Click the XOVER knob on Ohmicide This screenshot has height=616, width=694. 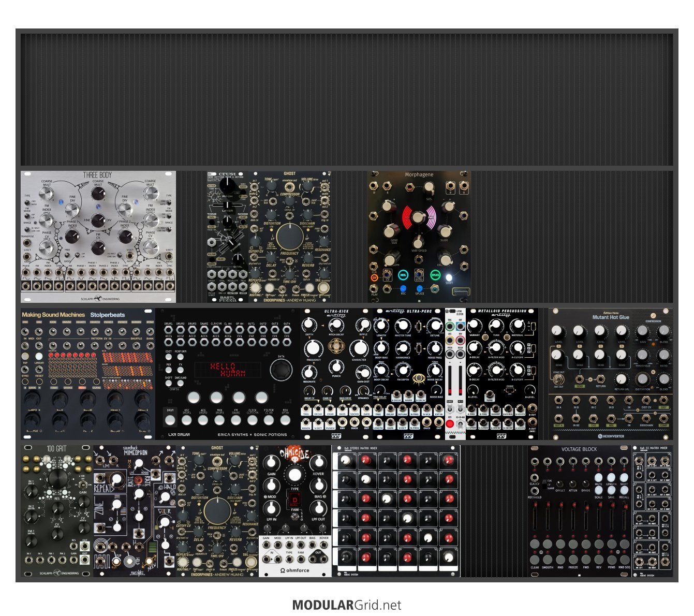click(x=318, y=464)
